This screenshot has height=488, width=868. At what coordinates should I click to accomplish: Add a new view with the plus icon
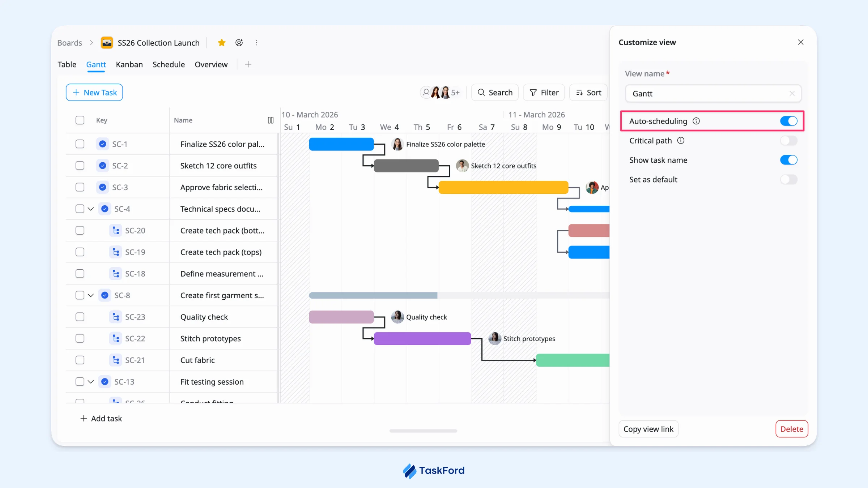(248, 64)
